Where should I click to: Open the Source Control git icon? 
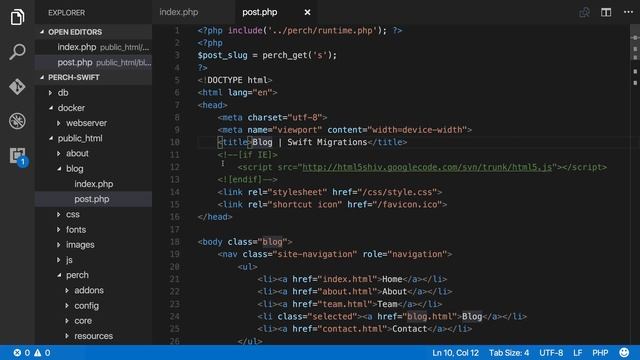(x=17, y=87)
